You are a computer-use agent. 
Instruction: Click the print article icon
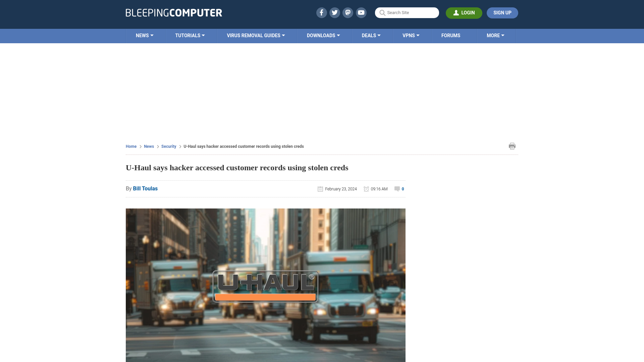click(512, 146)
